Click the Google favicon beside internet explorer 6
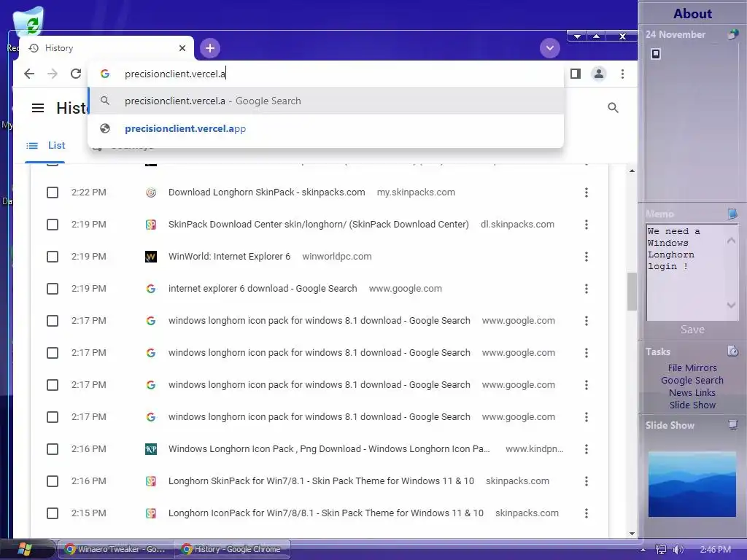 click(150, 289)
